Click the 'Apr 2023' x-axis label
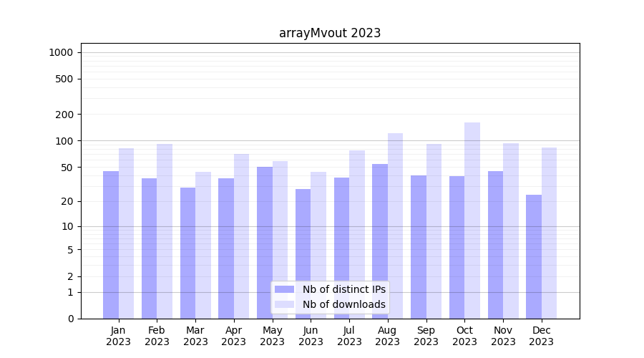Screen dimensions: 644x358 point(234,336)
